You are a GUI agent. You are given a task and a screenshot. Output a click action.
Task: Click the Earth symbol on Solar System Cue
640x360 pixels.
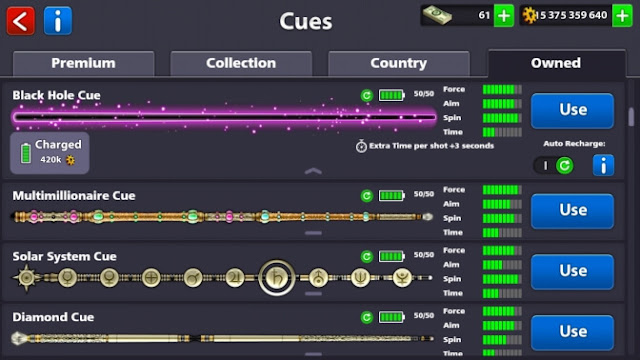[x=151, y=278]
